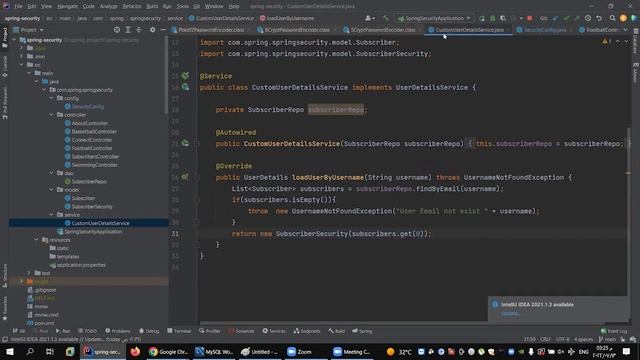Click the gutter autowired icon beside the constructor
This screenshot has width=640, height=360.
coord(185,143)
